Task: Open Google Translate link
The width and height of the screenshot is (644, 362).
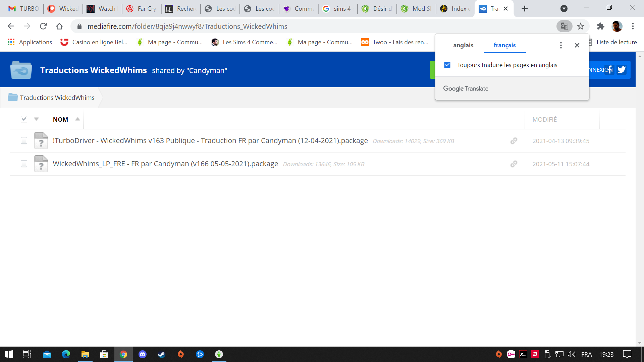Action: click(466, 88)
